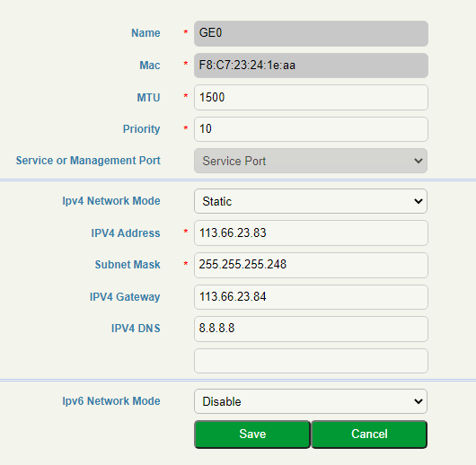The image size is (476, 465).
Task: Click the IPV4 Address field
Action: pos(311,233)
